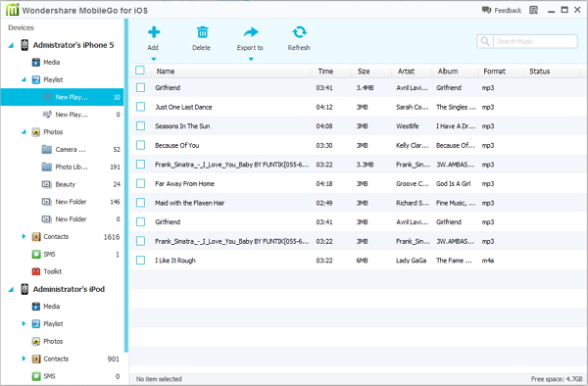Select the I Like It Rough song row
This screenshot has width=588, height=386.
(359, 260)
